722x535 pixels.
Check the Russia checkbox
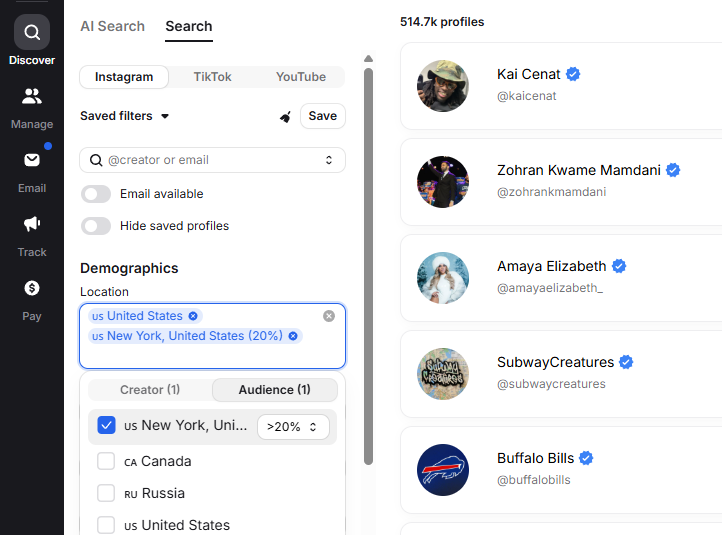pyautogui.click(x=106, y=493)
